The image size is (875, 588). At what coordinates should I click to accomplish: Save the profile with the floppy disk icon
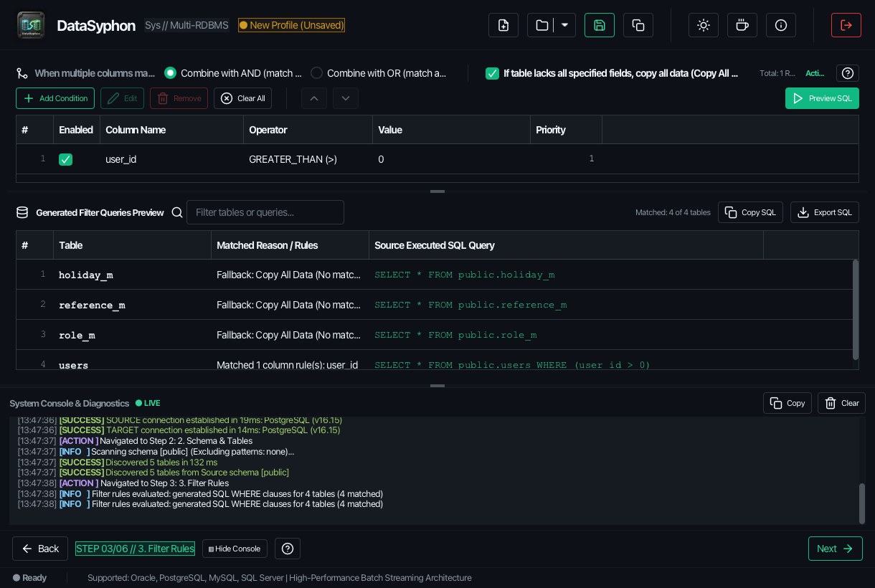point(600,25)
